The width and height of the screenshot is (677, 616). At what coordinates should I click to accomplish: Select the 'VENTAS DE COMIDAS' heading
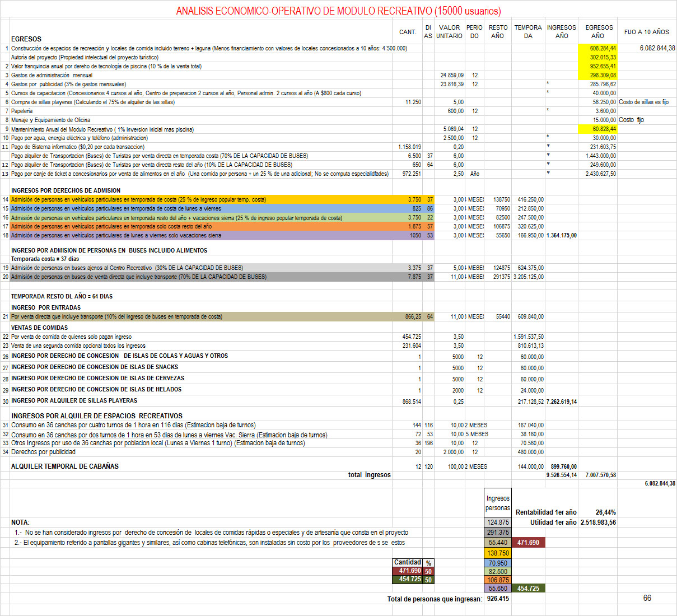39,328
